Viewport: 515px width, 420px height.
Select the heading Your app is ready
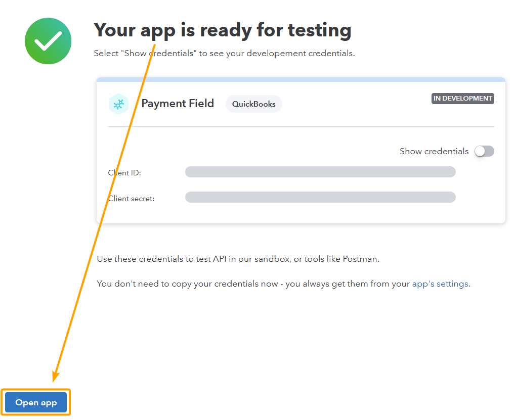click(x=223, y=30)
